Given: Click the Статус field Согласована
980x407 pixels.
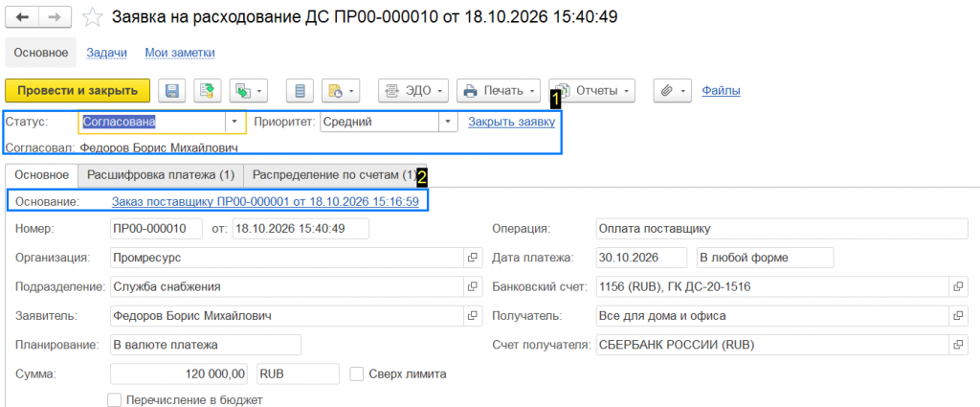Looking at the screenshot, I should click(152, 122).
